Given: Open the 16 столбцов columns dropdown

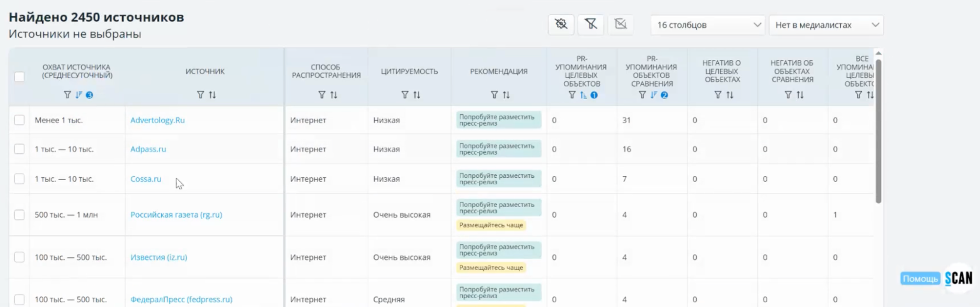Looking at the screenshot, I should [x=708, y=25].
